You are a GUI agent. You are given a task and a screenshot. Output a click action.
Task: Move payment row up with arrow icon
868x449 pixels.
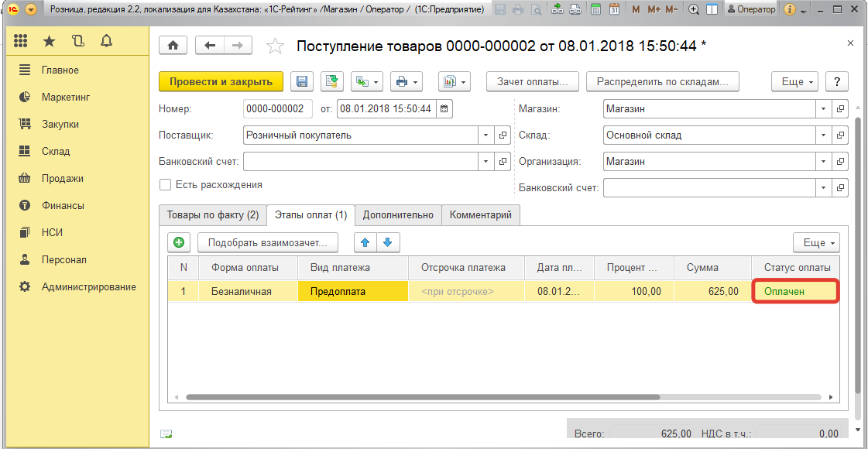coord(365,242)
